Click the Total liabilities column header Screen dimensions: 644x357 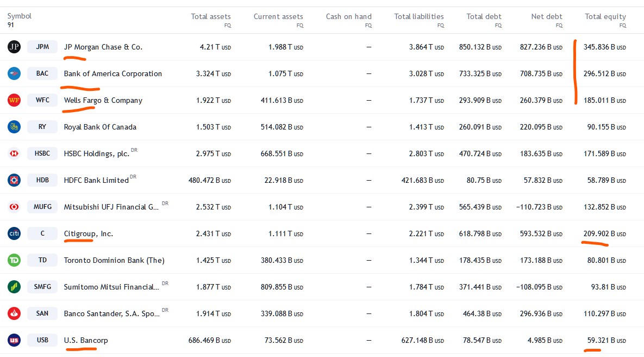pos(418,16)
